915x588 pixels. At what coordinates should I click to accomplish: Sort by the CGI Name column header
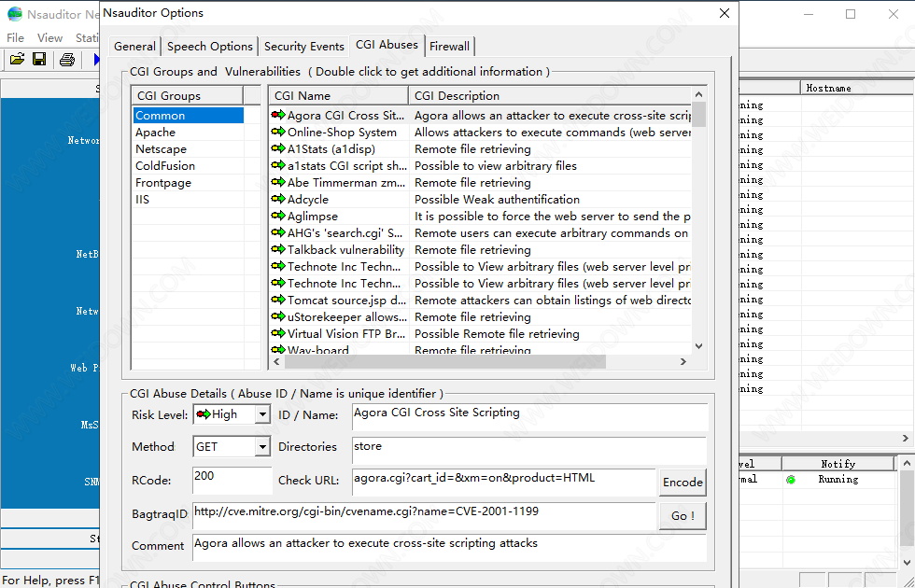click(338, 95)
